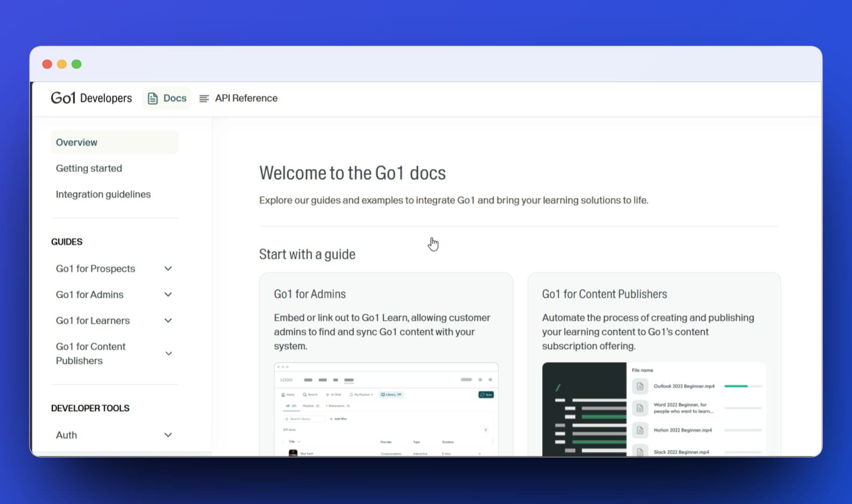Click the Slack 2022 Beginner.mp4 file name
This screenshot has height=504, width=852.
coord(681,452)
